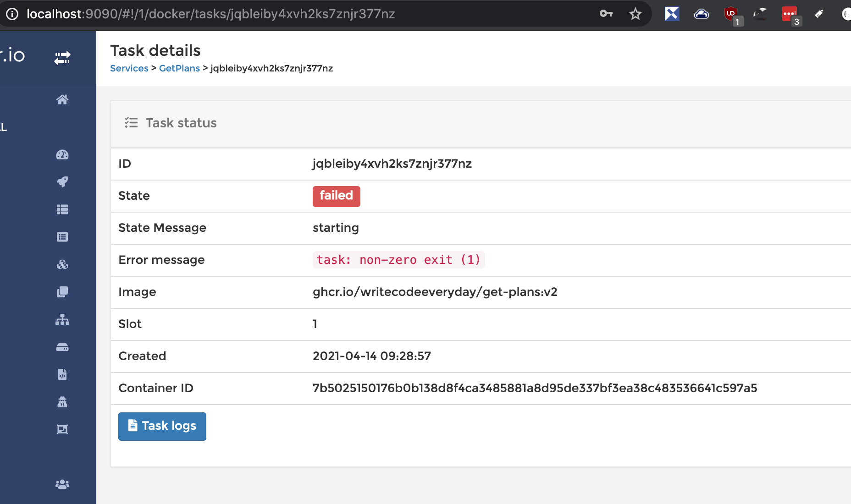
Task: Open the Dashboard via the gauge icon
Action: point(62,155)
